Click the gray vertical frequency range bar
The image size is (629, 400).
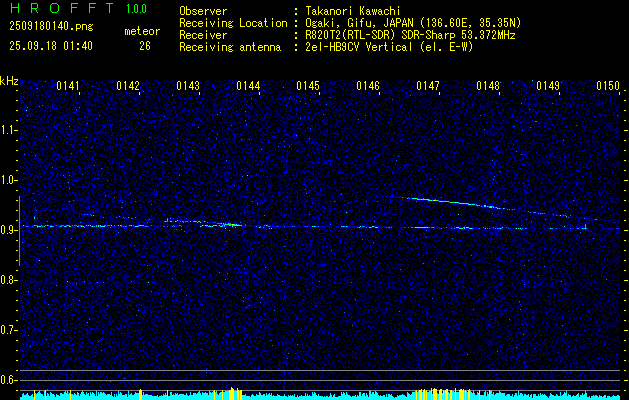19,231
